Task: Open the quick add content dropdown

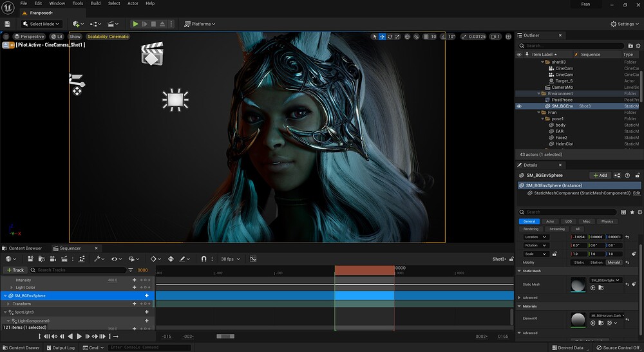Action: (78, 24)
